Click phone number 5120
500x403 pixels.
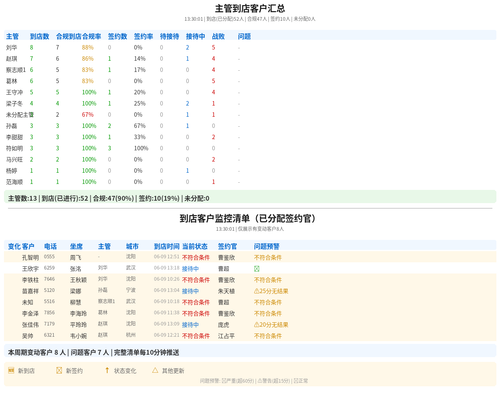click(49, 290)
